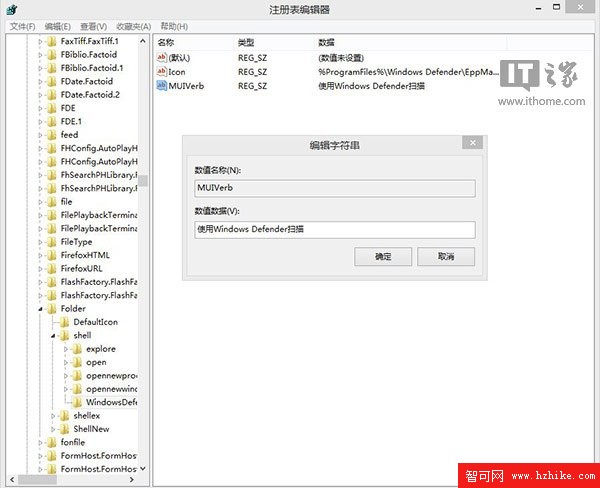Image resolution: width=600 pixels, height=488 pixels.
Task: Click the 取消 button in the dialog
Action: click(x=446, y=256)
